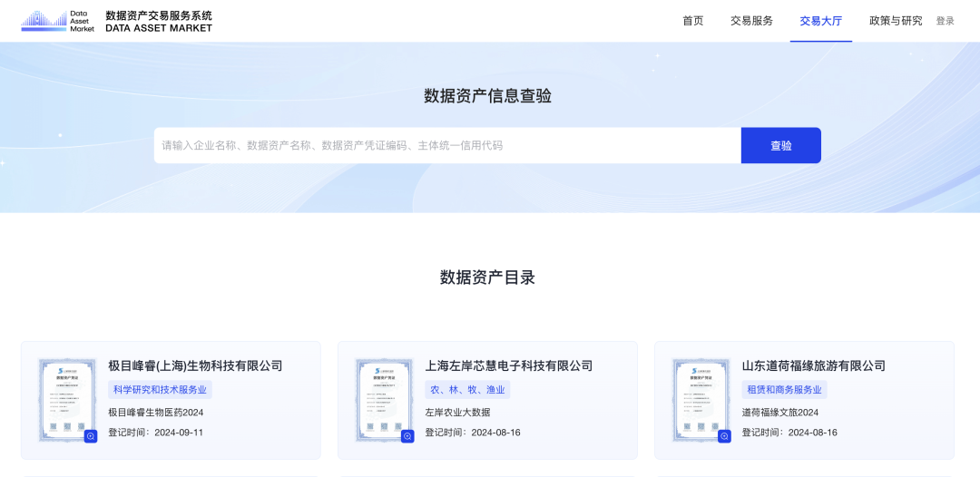
Task: Open 上海左岸芯慧电子科技有限公司 company title
Action: pos(508,365)
